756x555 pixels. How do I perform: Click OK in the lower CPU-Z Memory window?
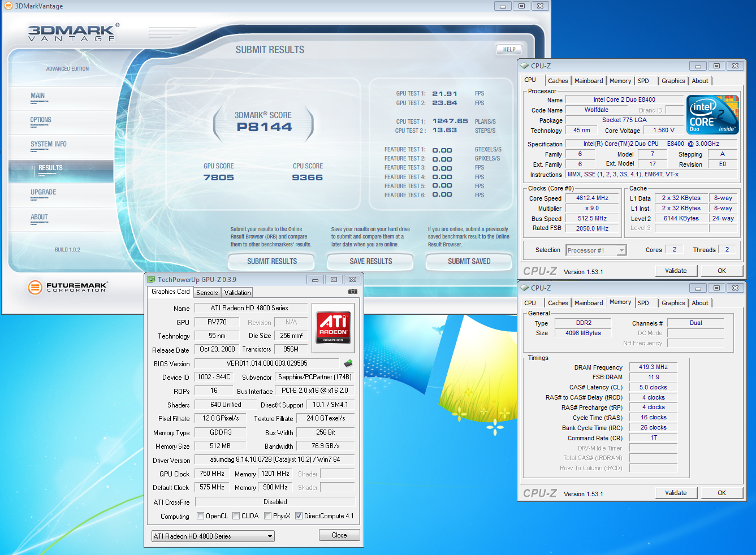pyautogui.click(x=722, y=493)
